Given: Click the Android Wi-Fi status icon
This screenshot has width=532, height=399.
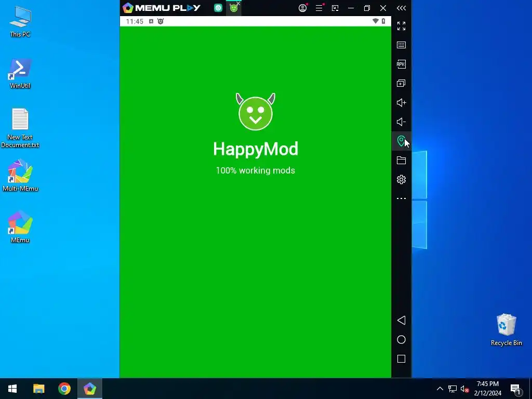Looking at the screenshot, I should (x=375, y=21).
